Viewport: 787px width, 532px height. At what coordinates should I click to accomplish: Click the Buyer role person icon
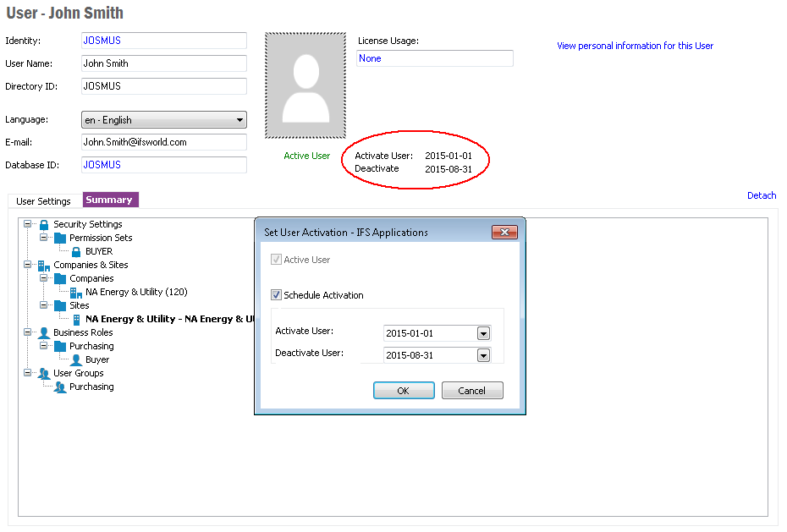76,359
